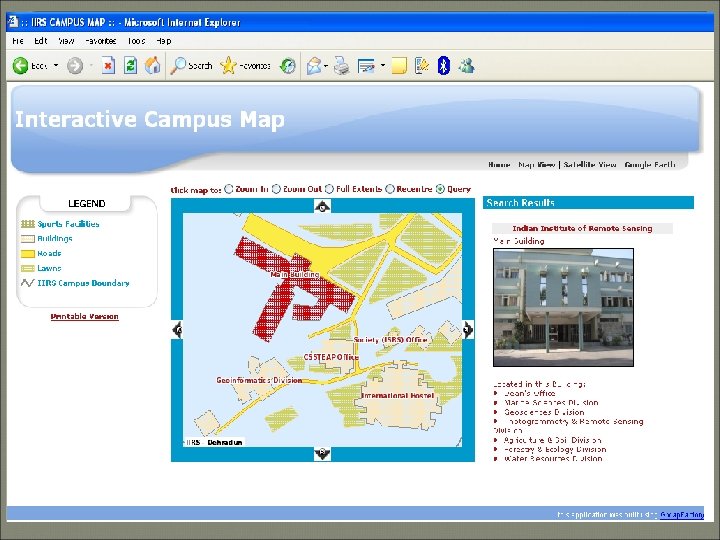Stop page loading with the red X icon
This screenshot has height=540, width=720.
click(108, 66)
